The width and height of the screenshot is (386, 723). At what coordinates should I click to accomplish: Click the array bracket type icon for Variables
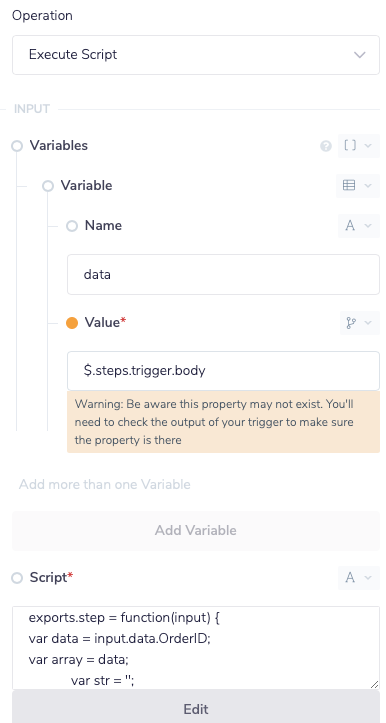click(350, 145)
